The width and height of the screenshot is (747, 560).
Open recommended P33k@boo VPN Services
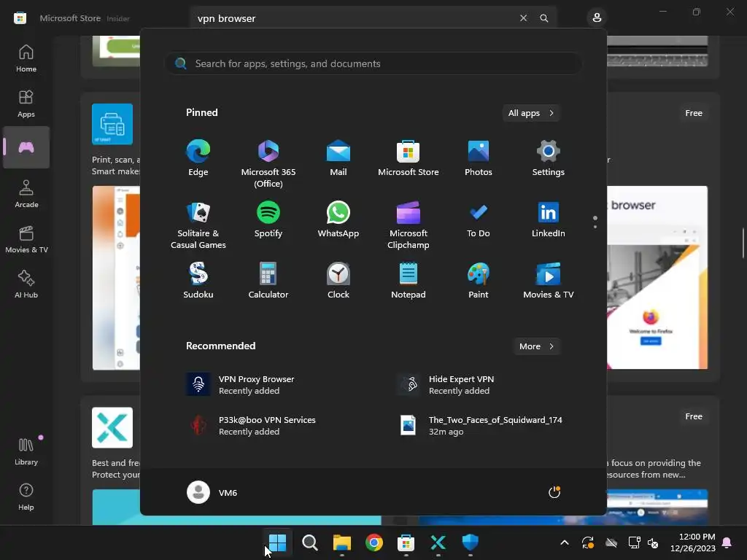281,425
